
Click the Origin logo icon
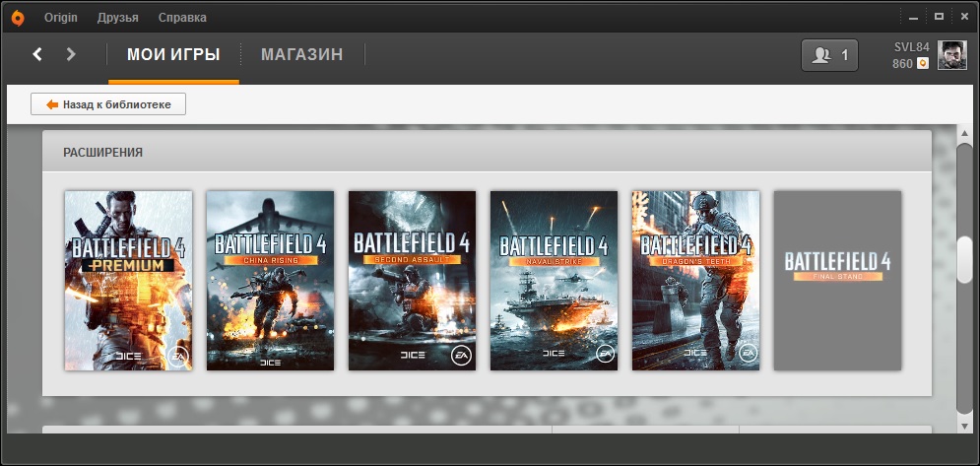(18, 18)
